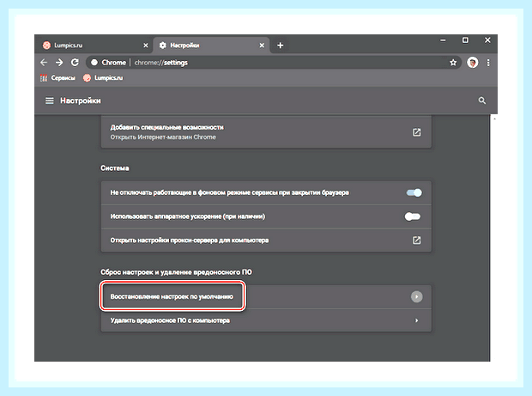Close the Настройки tab
Image resolution: width=532 pixels, height=396 pixels.
pyautogui.click(x=262, y=46)
